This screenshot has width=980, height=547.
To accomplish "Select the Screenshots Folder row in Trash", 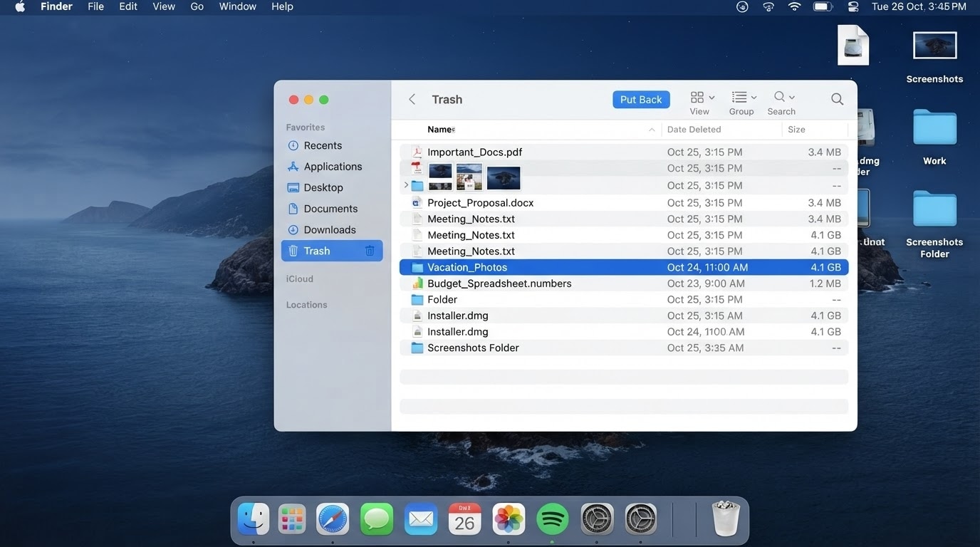I will [624, 348].
